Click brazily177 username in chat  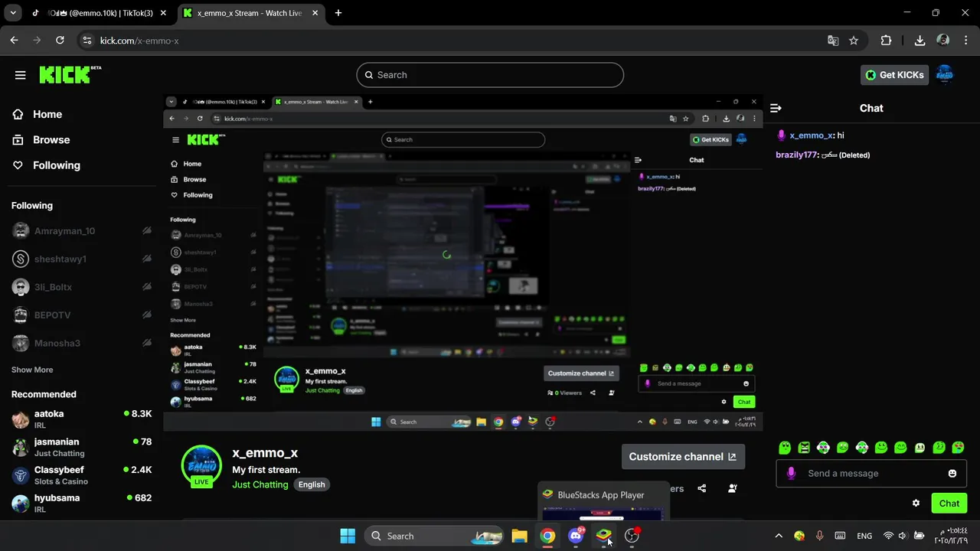coord(796,155)
